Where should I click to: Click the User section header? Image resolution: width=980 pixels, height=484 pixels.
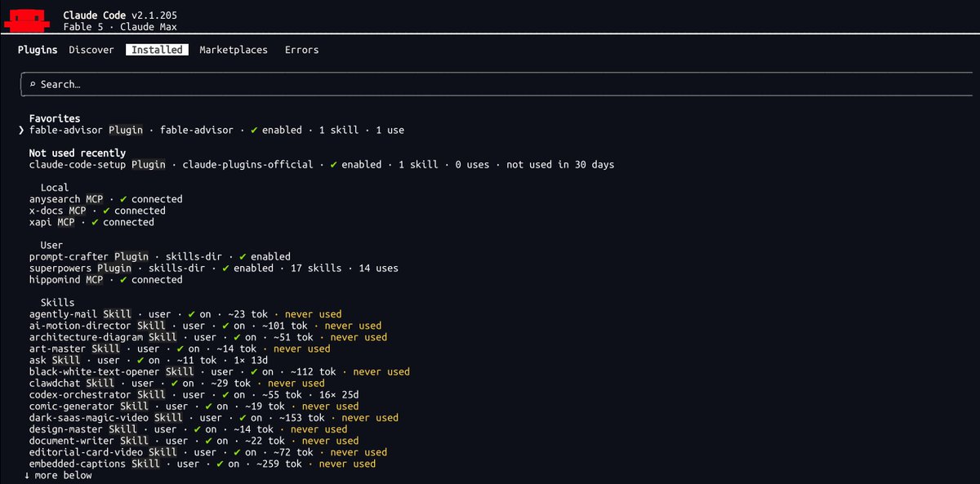(x=51, y=245)
